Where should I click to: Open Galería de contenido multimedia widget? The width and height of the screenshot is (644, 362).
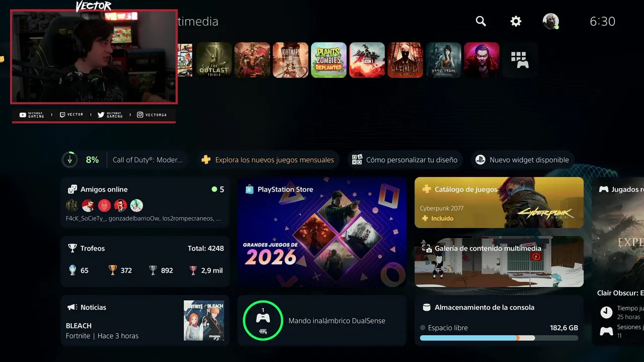coord(499,261)
